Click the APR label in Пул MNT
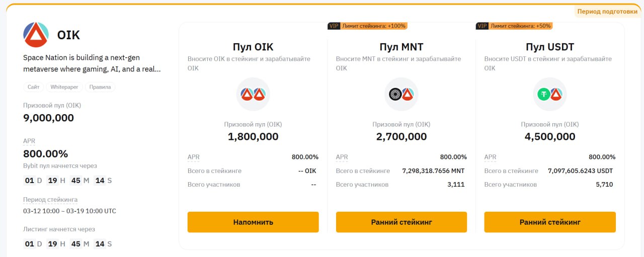This screenshot has width=644, height=257. pos(342,157)
